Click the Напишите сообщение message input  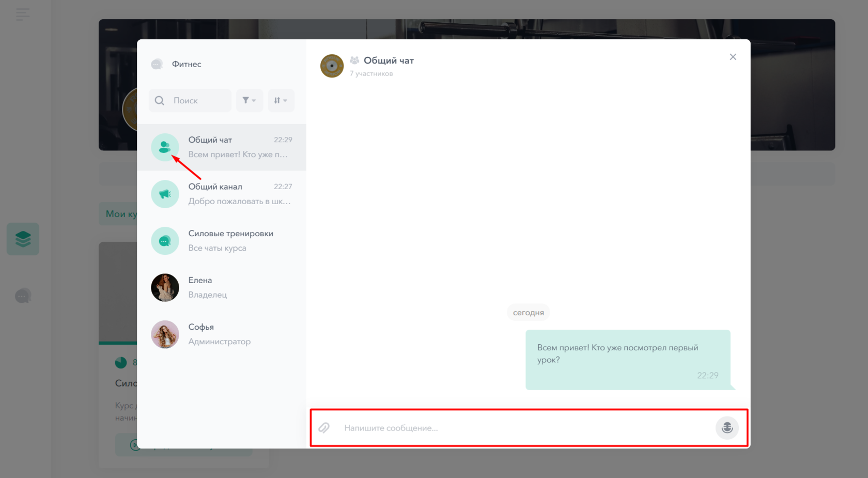(524, 428)
